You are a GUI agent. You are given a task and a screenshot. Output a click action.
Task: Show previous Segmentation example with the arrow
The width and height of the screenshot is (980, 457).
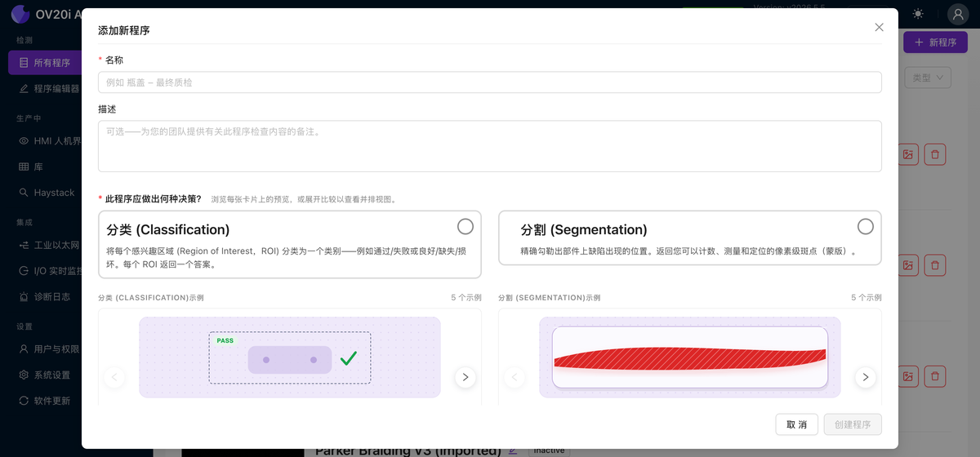coord(514,377)
